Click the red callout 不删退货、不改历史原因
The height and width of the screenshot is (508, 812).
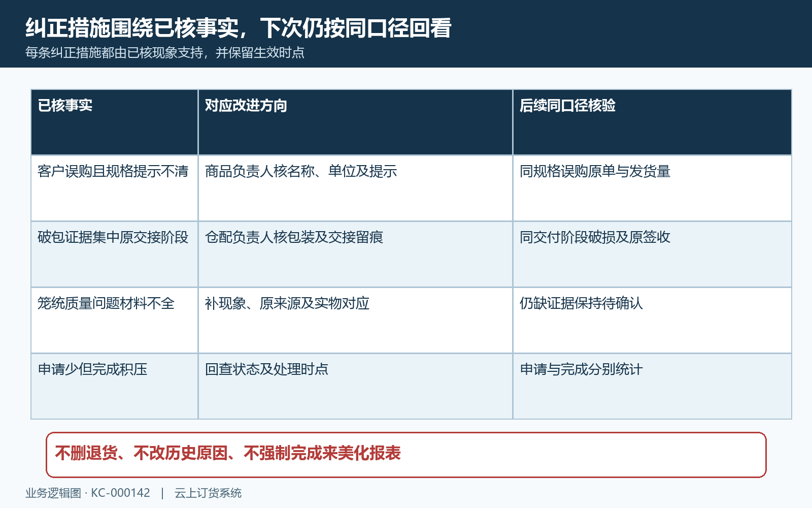pos(406,455)
